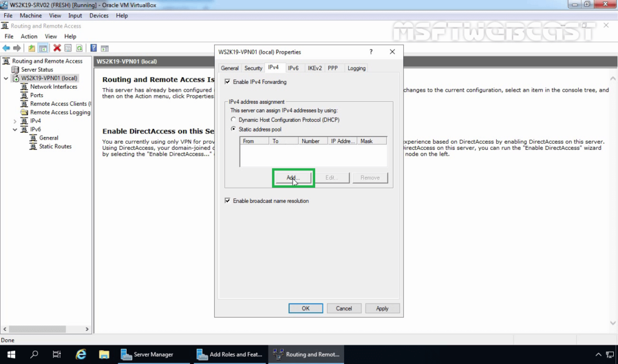Screen dimensions: 618x364
Task: Open the VirtualBox Input menu
Action: coord(75,16)
